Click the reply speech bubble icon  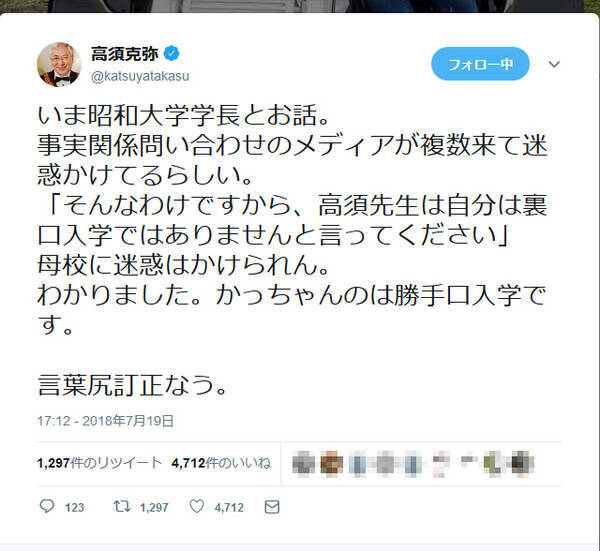pos(47,507)
